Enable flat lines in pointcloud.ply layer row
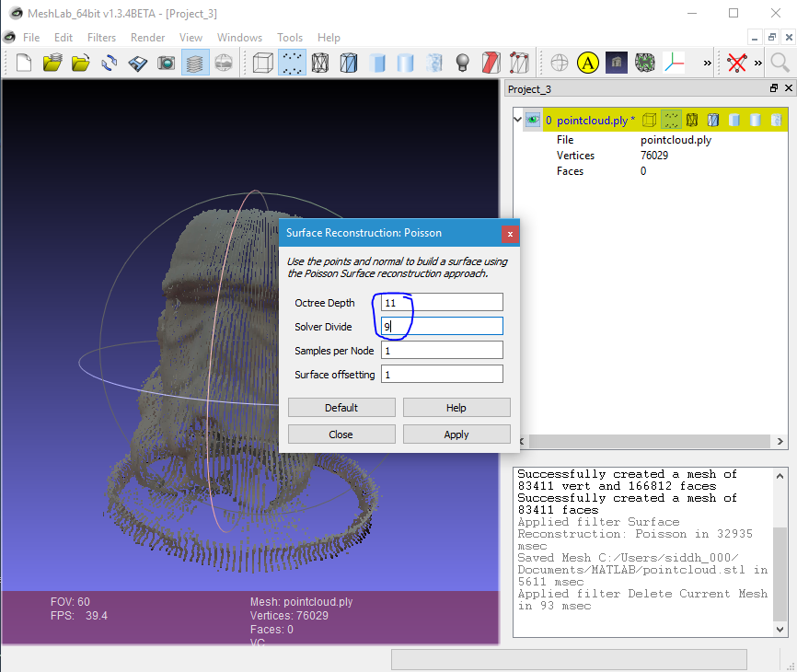 tap(734, 120)
